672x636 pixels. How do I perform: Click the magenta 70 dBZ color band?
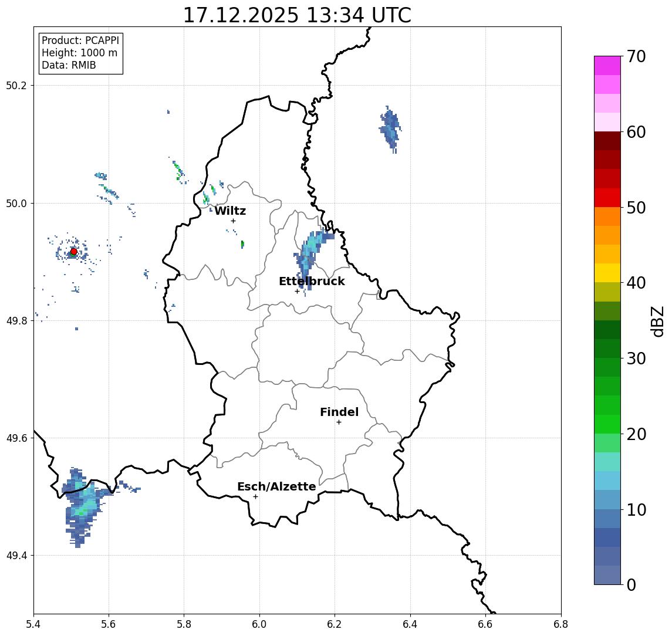607,66
